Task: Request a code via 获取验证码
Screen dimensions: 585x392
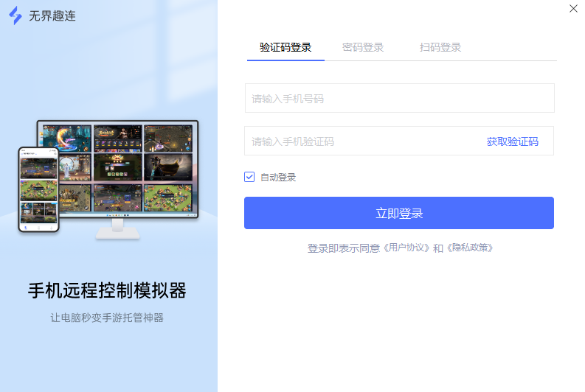Action: pyautogui.click(x=512, y=141)
